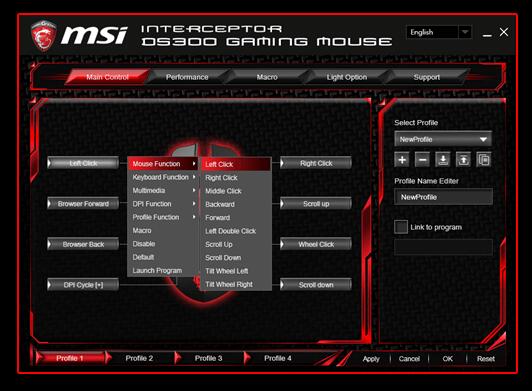Click the Apply button
The height and width of the screenshot is (391, 532).
click(x=371, y=358)
